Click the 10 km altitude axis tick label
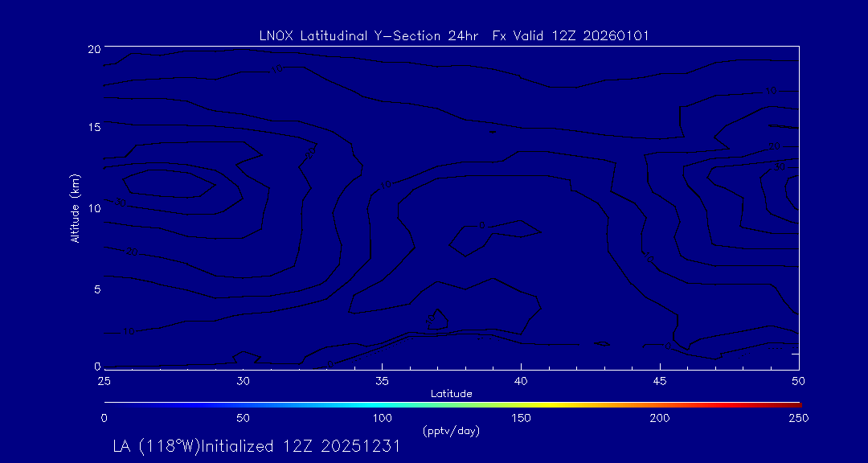The height and width of the screenshot is (463, 868). coord(93,208)
